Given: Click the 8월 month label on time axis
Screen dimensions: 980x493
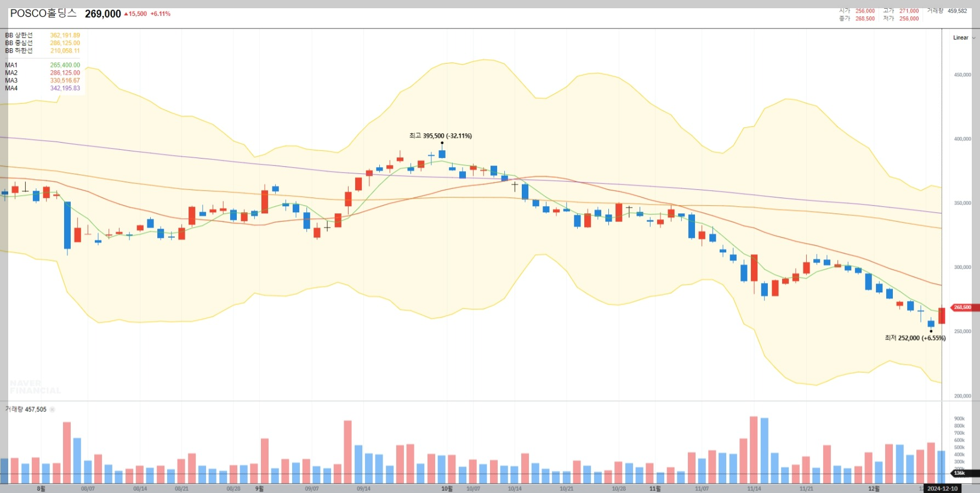Looking at the screenshot, I should pos(41,489).
